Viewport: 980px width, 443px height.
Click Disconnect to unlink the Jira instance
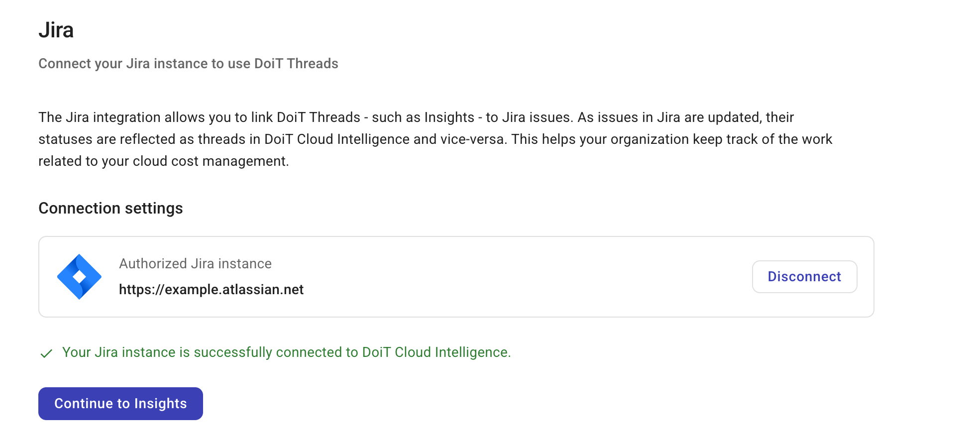(804, 277)
